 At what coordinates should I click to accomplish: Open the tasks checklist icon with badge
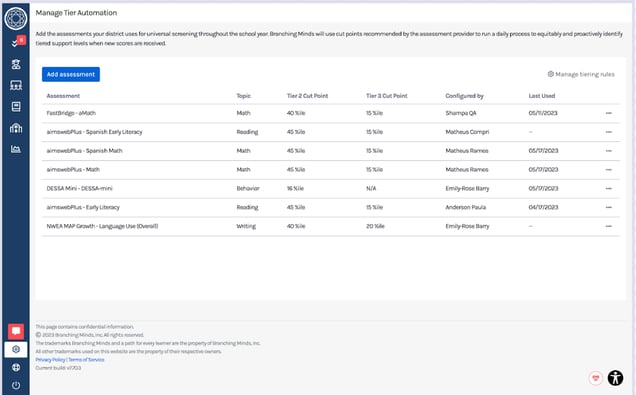(17, 42)
